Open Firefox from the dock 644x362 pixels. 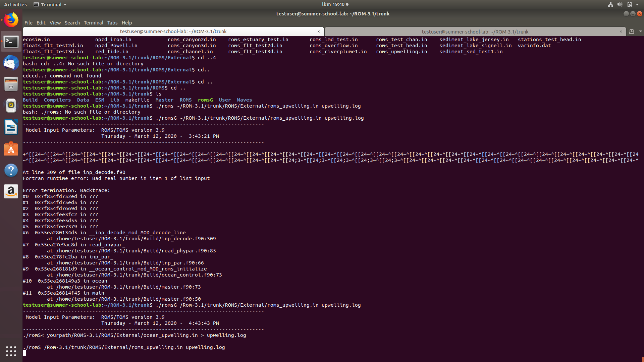click(11, 20)
